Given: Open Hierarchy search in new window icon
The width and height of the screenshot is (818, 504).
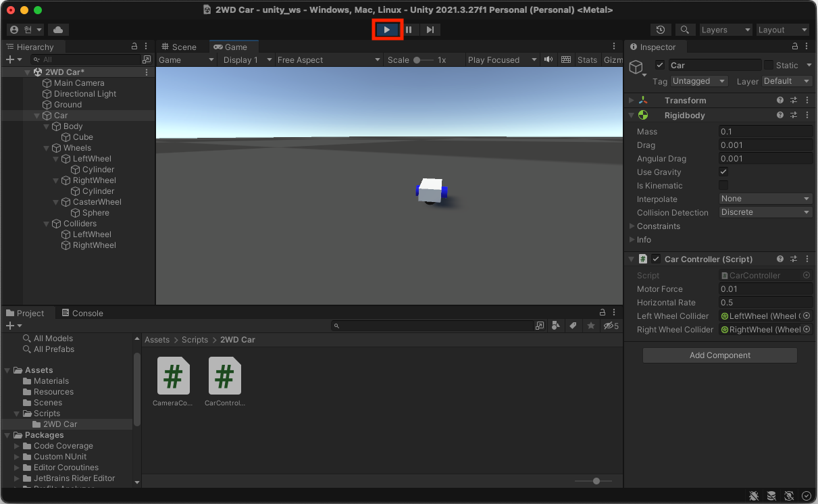Looking at the screenshot, I should (x=146, y=59).
